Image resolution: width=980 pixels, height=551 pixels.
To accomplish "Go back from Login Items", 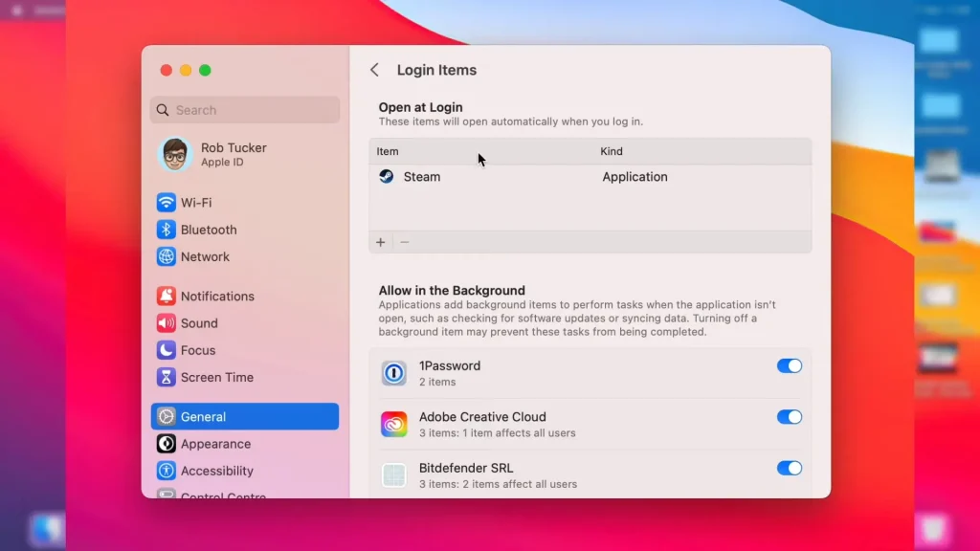I will 374,70.
